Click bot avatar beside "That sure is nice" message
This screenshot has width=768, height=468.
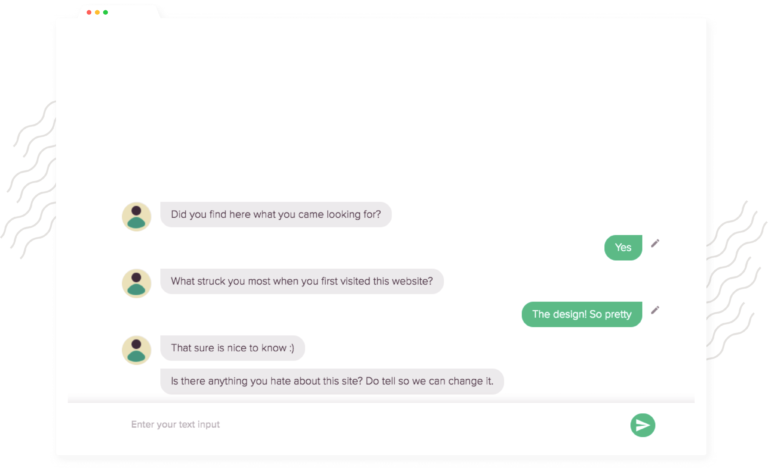coord(136,350)
